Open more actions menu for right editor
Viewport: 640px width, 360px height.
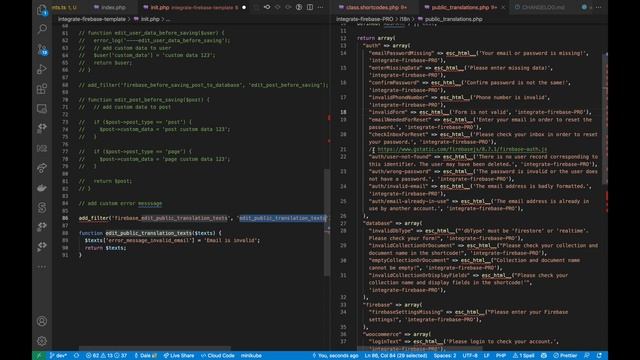[x=598, y=7]
